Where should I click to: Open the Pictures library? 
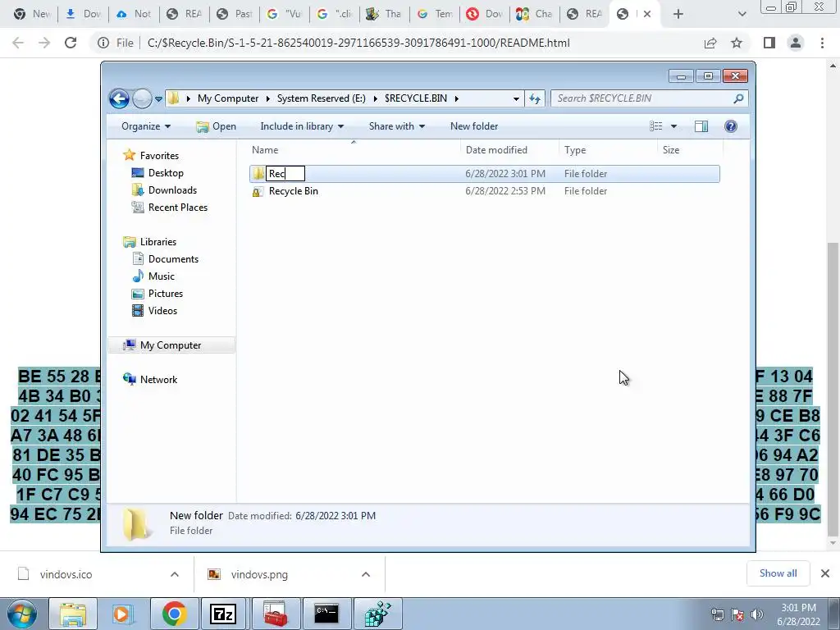(x=165, y=294)
